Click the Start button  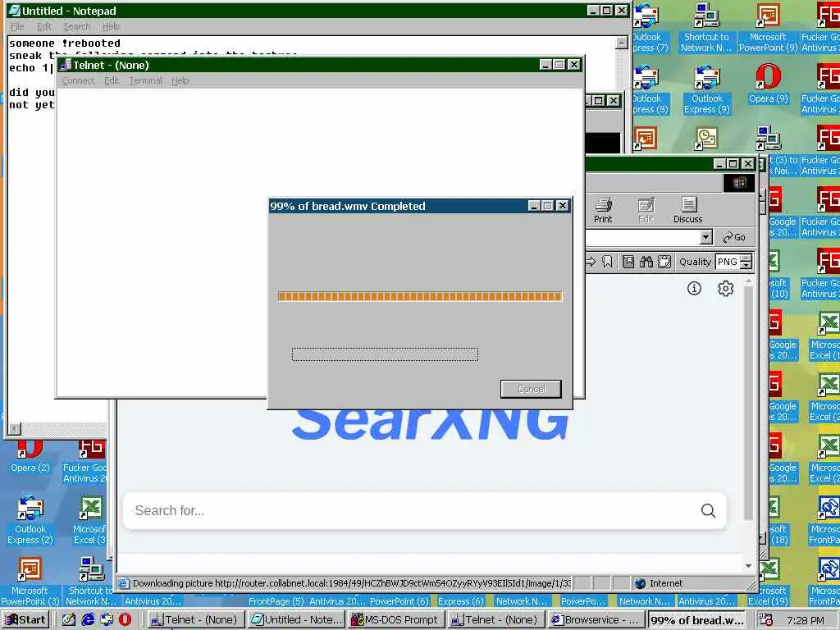[25, 620]
